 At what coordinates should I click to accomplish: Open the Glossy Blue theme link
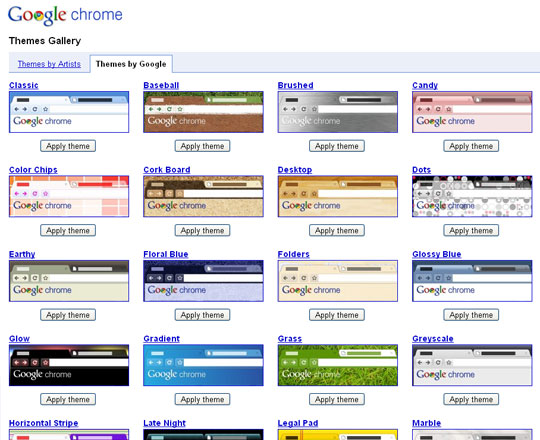437,254
